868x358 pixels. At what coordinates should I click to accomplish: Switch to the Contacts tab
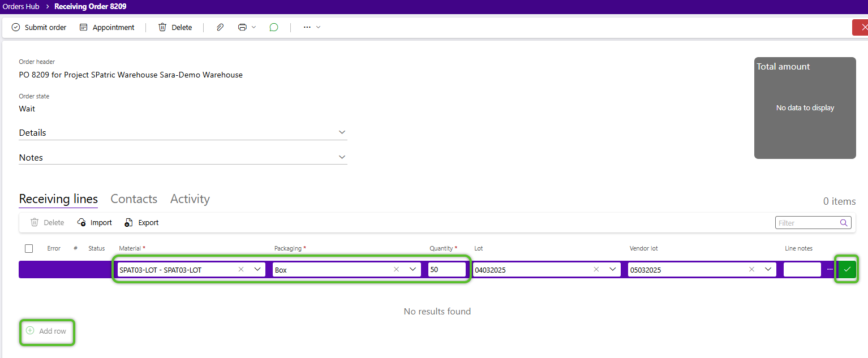pos(134,199)
